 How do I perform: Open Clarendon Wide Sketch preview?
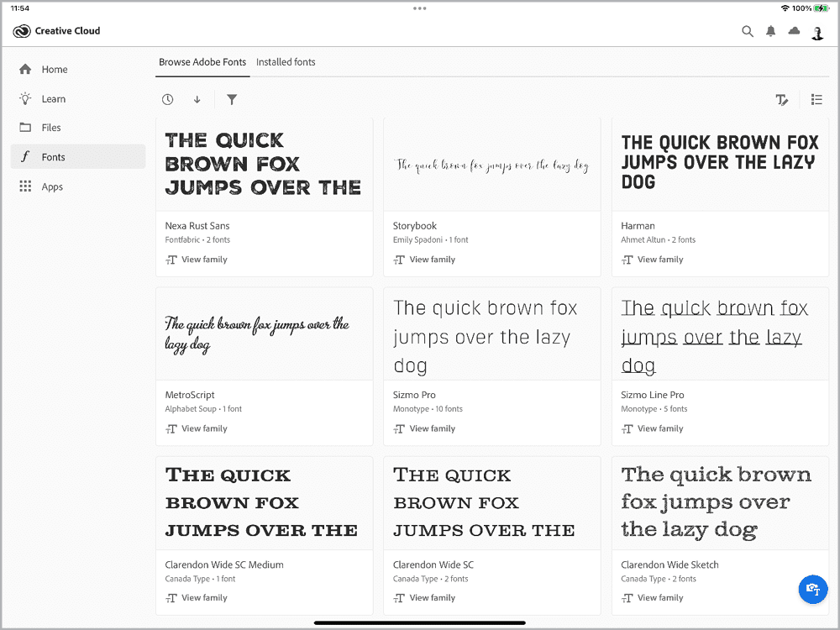[720, 503]
